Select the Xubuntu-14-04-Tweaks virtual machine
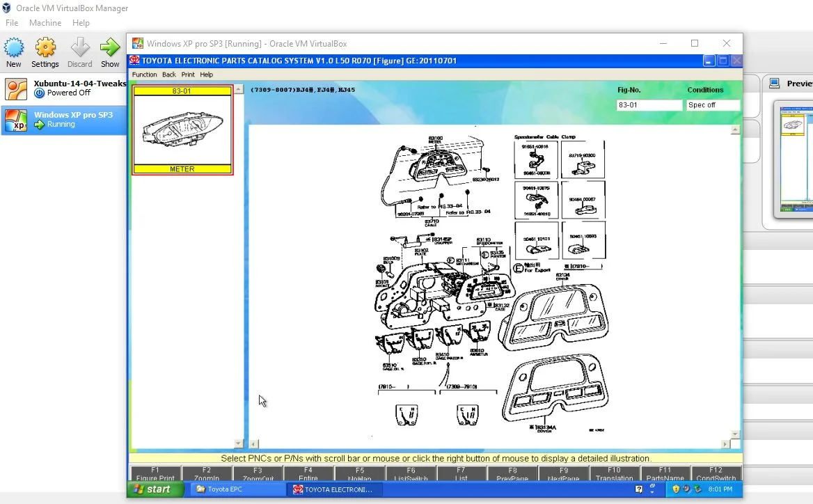This screenshot has width=813, height=504. (64, 88)
